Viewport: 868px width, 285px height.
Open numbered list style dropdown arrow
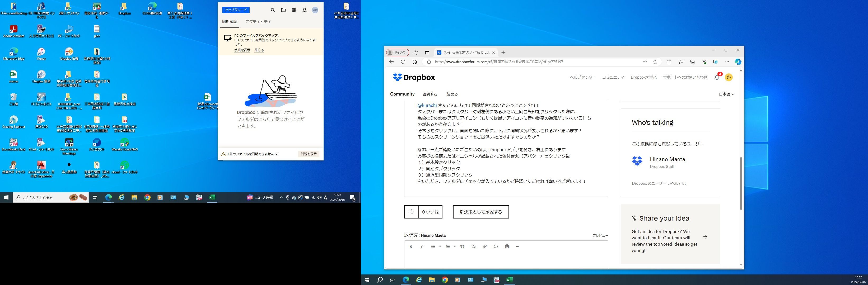455,247
